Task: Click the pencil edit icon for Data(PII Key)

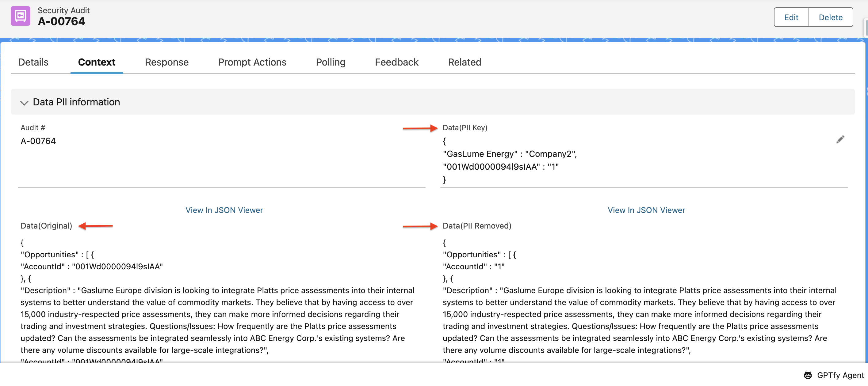Action: pyautogui.click(x=840, y=140)
